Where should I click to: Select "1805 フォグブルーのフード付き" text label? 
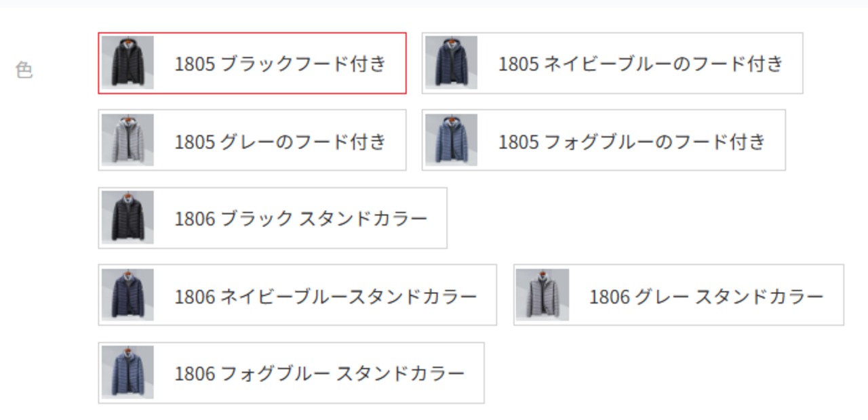point(631,141)
